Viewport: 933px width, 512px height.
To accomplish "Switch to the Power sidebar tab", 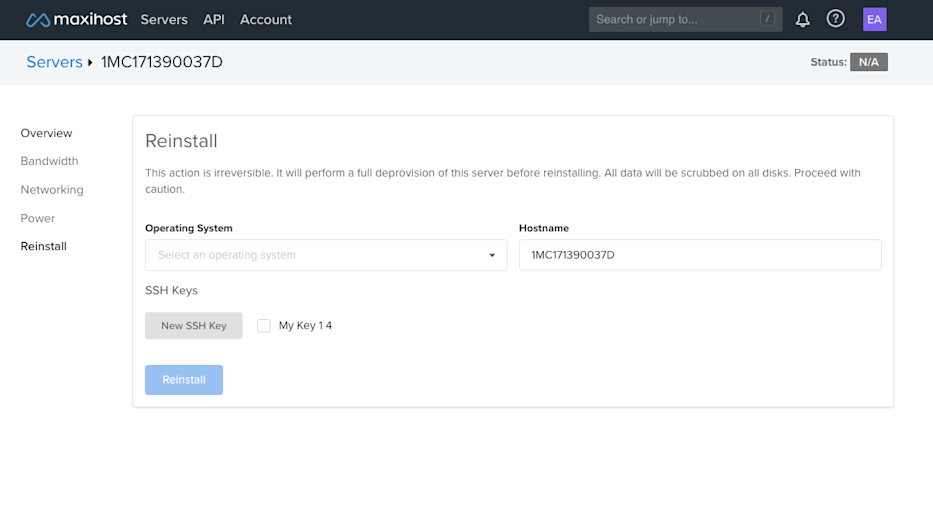I will point(37,218).
